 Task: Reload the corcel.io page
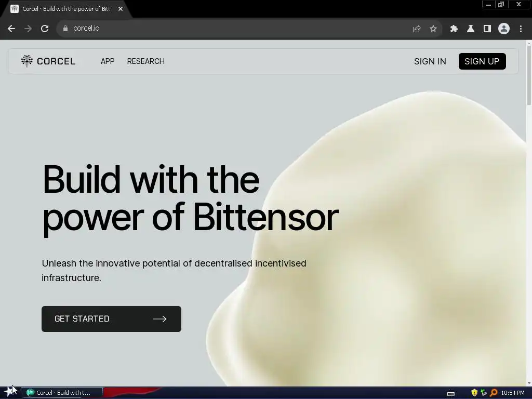point(45,29)
